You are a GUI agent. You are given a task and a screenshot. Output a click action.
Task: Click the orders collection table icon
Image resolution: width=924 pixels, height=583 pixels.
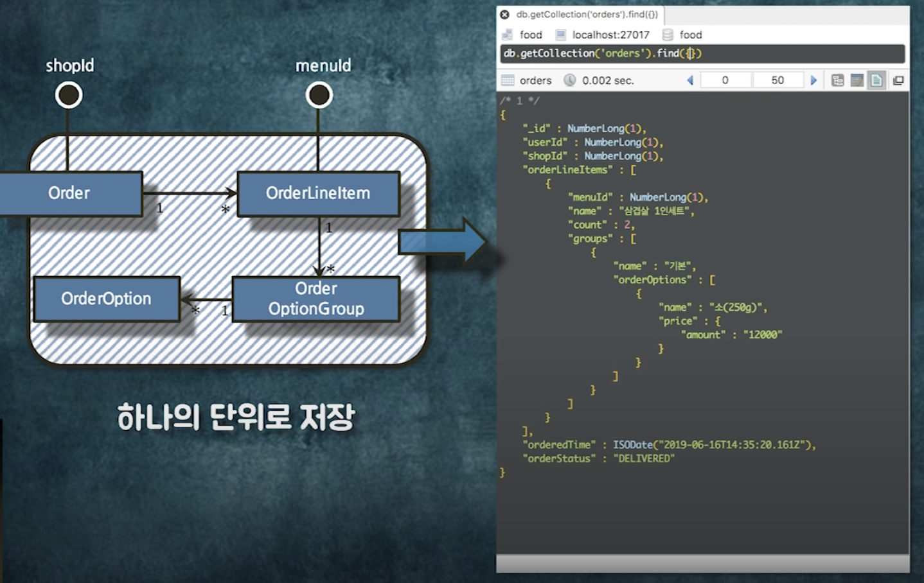[x=508, y=80]
